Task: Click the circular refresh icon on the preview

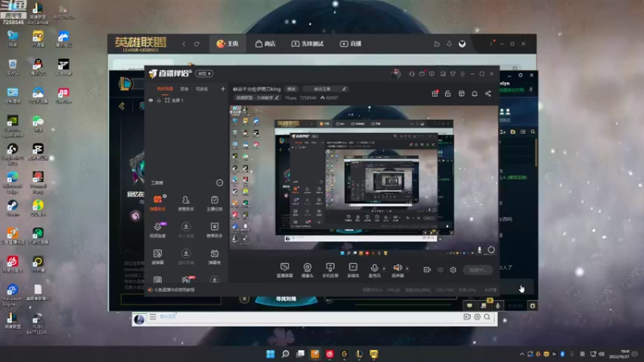Action: [491, 249]
